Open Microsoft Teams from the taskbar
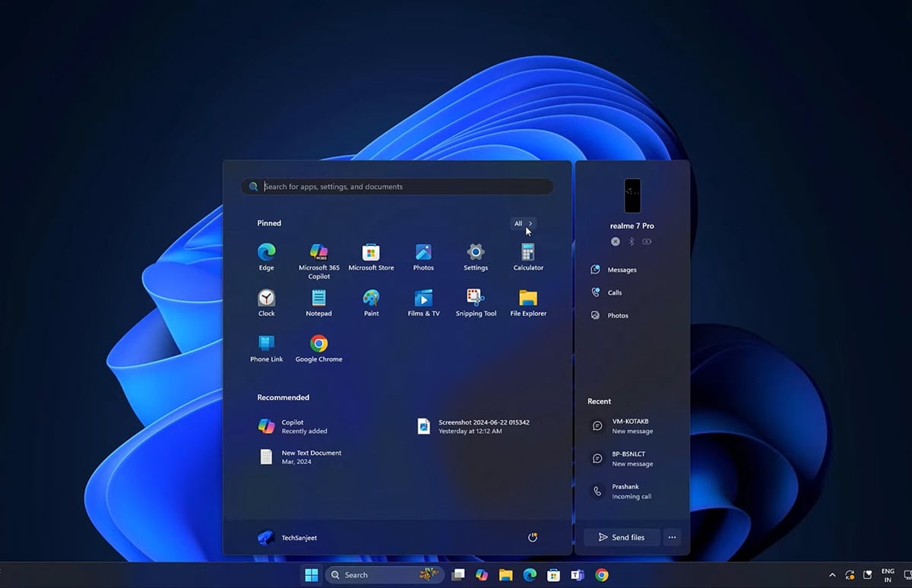 tap(578, 575)
